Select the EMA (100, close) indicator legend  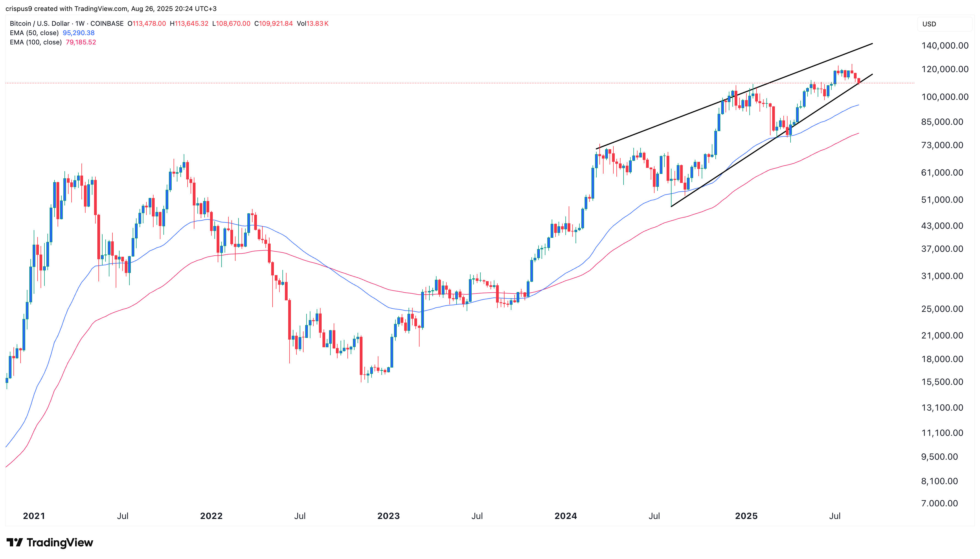click(x=36, y=42)
